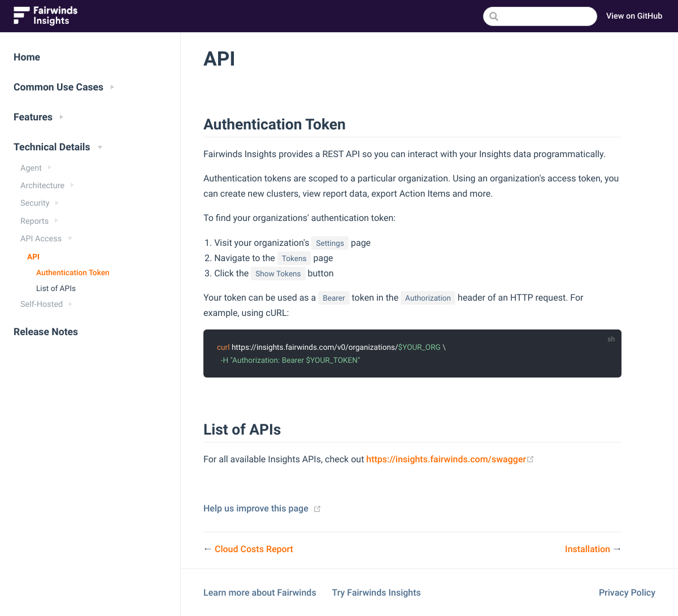
Task: Collapse the Technical Details section
Action: 100,148
